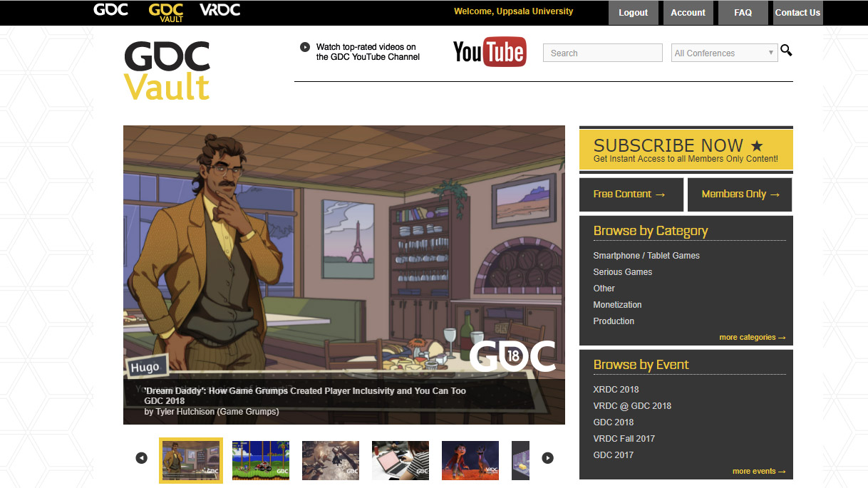Select the highlighted Dream Daddy carousel thumbnail
This screenshot has height=488, width=868.
tap(191, 460)
